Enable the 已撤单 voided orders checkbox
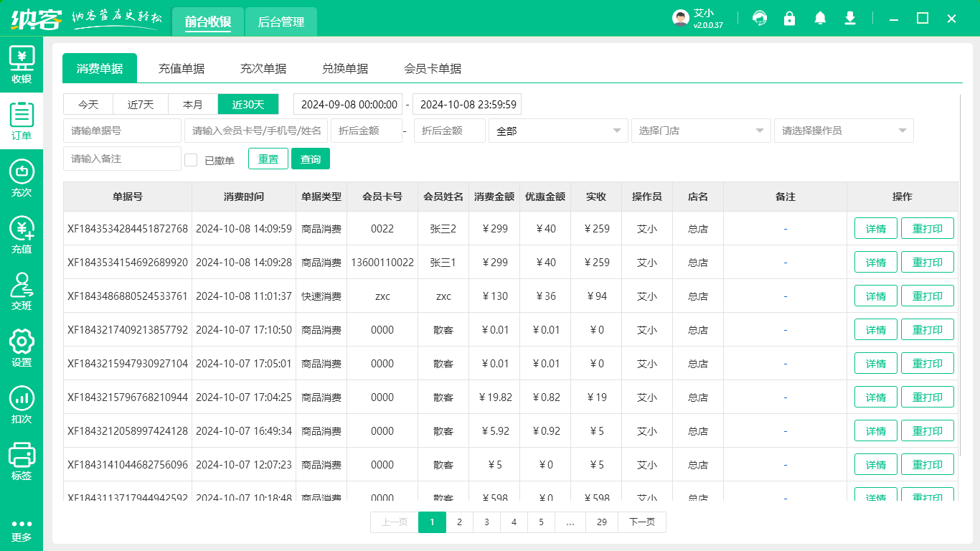Image resolution: width=980 pixels, height=551 pixels. click(x=191, y=160)
